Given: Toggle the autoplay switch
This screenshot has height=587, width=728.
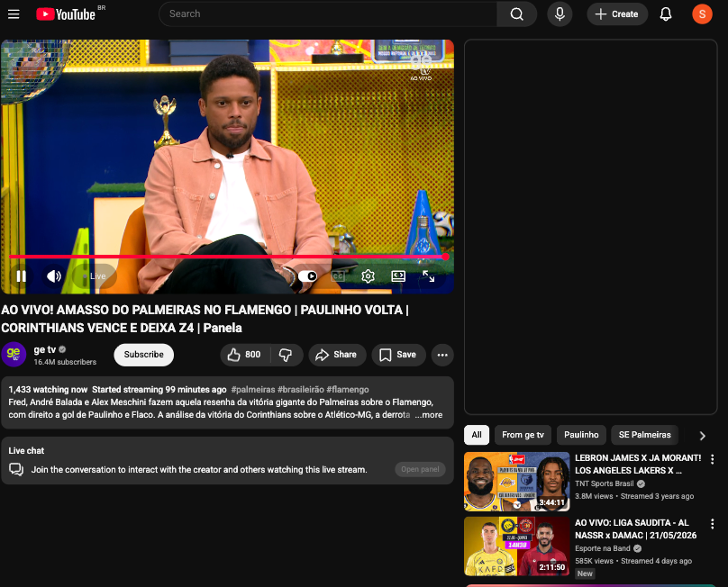Looking at the screenshot, I should 307,276.
